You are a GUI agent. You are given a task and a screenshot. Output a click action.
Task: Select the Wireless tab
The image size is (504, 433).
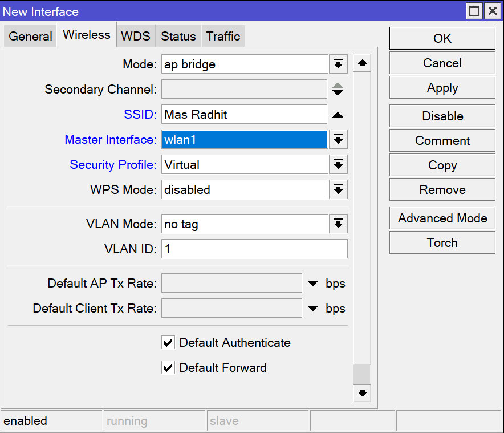87,35
